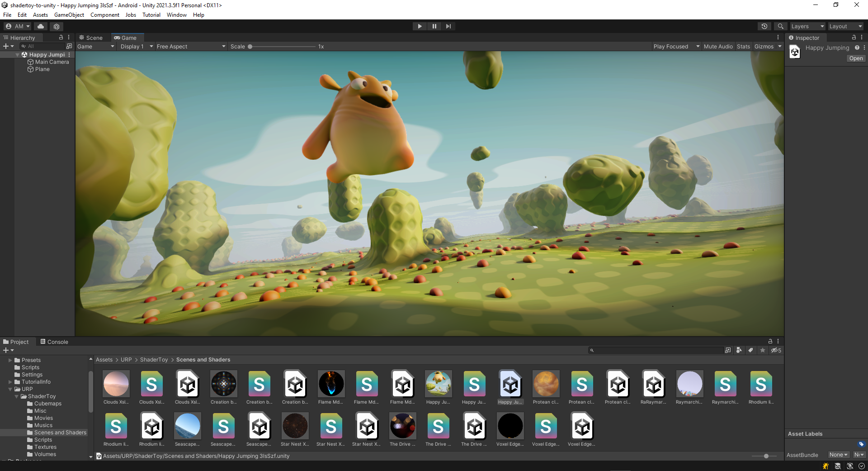Open the cloud services icon
The height and width of the screenshot is (471, 868).
point(41,26)
